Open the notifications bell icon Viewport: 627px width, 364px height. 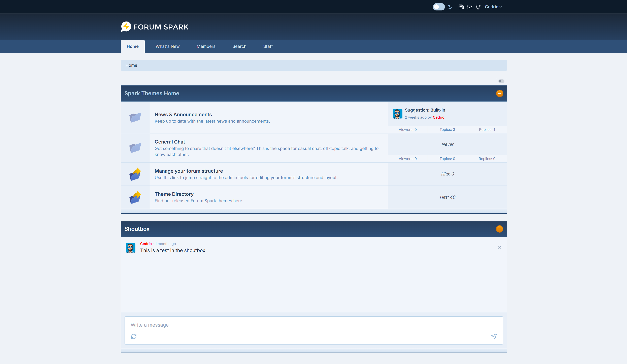coord(478,7)
